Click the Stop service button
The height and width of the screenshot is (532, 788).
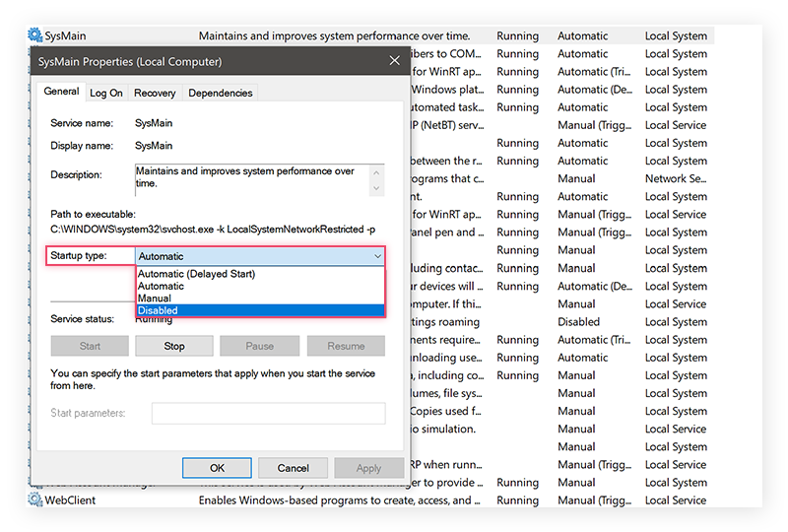point(174,346)
